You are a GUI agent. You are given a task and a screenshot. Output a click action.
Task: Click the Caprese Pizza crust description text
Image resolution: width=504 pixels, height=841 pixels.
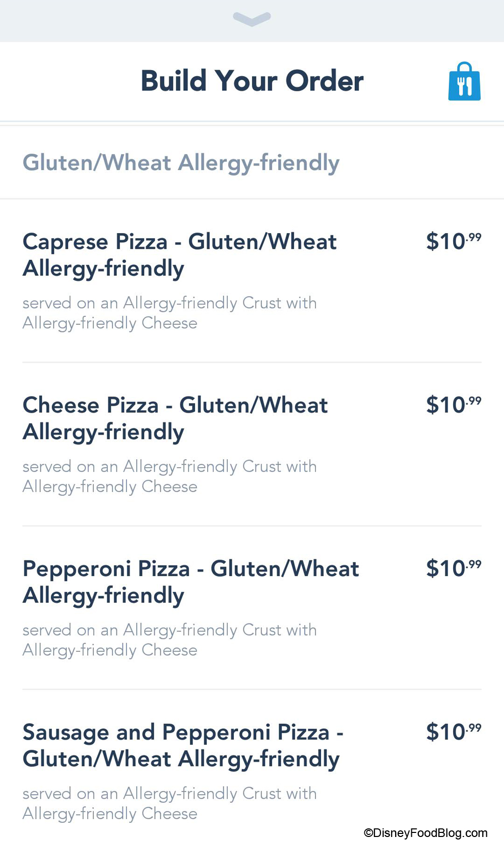click(169, 313)
